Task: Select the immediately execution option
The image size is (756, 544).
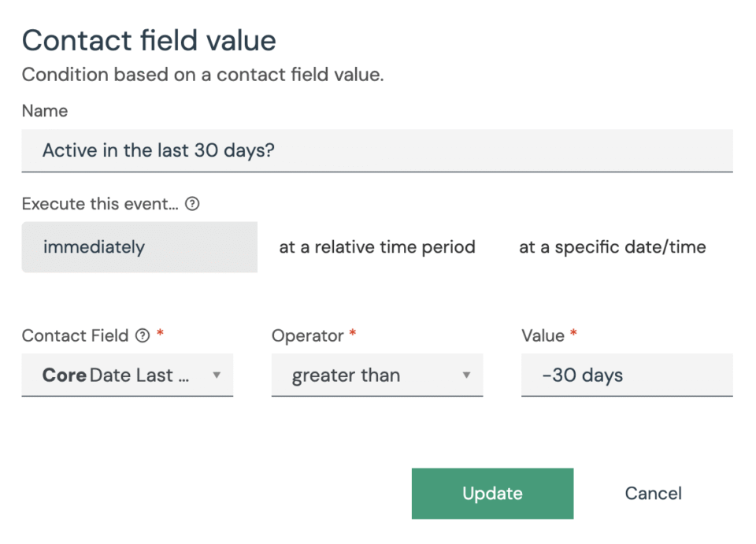Action: click(x=139, y=247)
